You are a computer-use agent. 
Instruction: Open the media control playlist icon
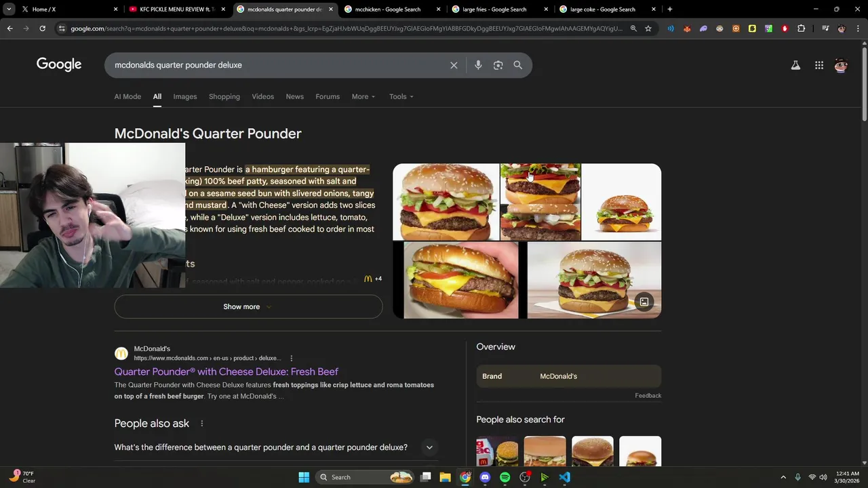pos(825,28)
